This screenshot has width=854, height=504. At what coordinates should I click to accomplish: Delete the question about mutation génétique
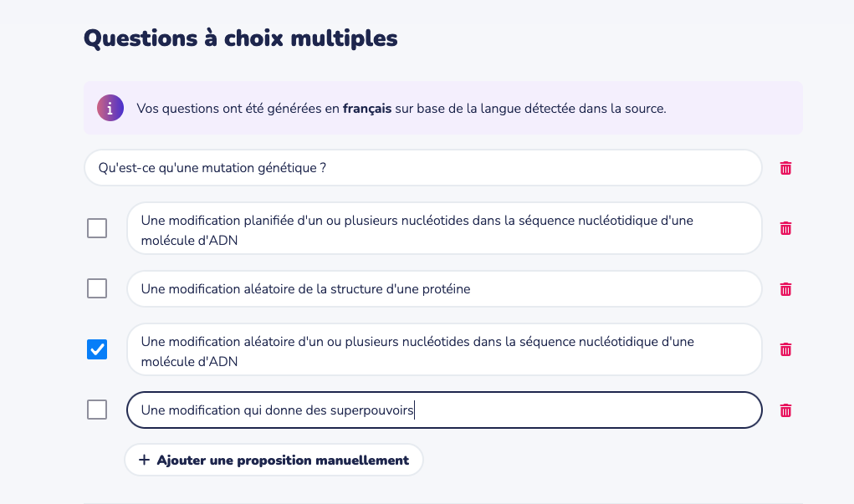click(785, 168)
